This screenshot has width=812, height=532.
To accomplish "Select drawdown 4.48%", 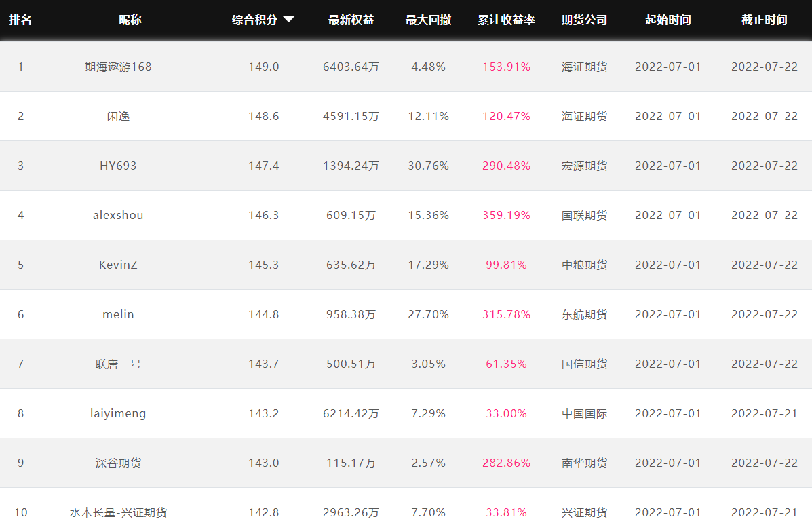I will click(428, 66).
